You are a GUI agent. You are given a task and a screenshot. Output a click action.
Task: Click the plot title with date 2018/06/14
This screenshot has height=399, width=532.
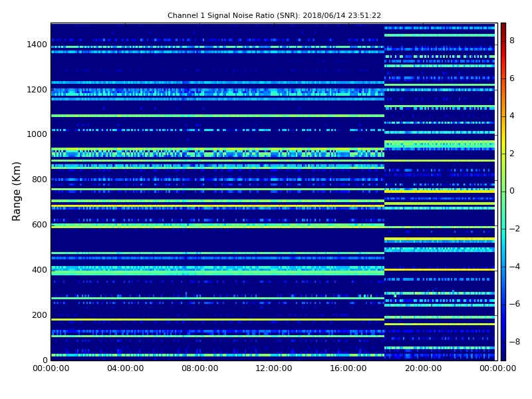tap(274, 15)
